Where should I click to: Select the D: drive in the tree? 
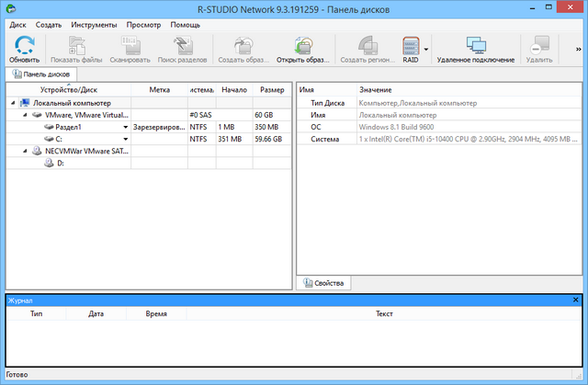click(x=60, y=163)
